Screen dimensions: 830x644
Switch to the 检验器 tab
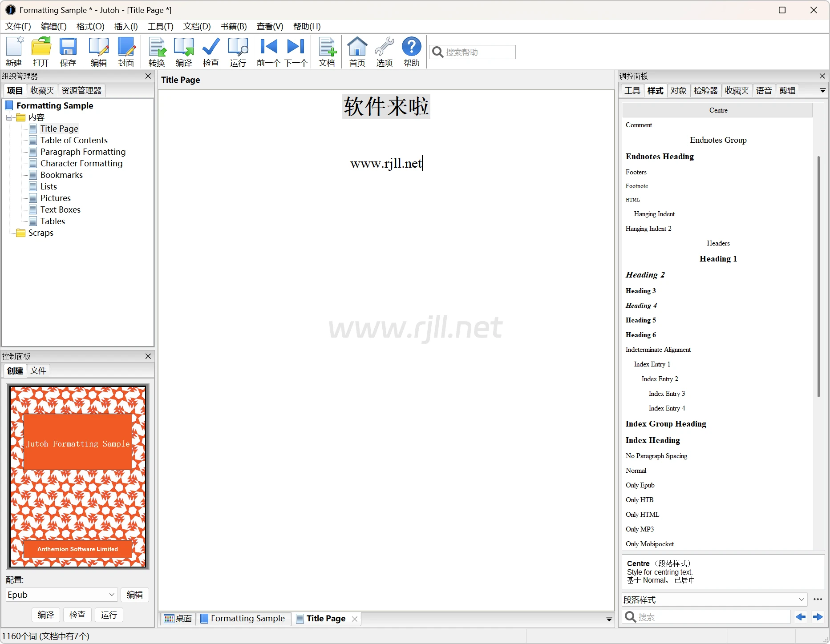click(x=705, y=91)
